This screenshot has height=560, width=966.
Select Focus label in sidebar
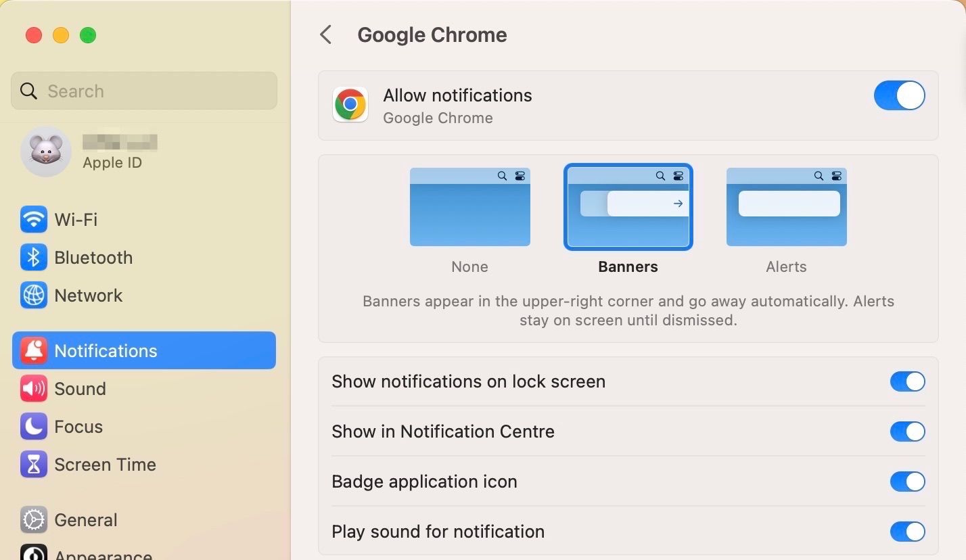coord(78,427)
